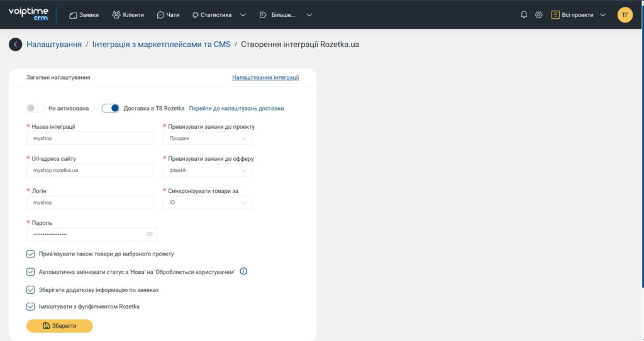The width and height of the screenshot is (644, 341).
Task: Select the Загальні налаштування tab
Action: tap(58, 77)
